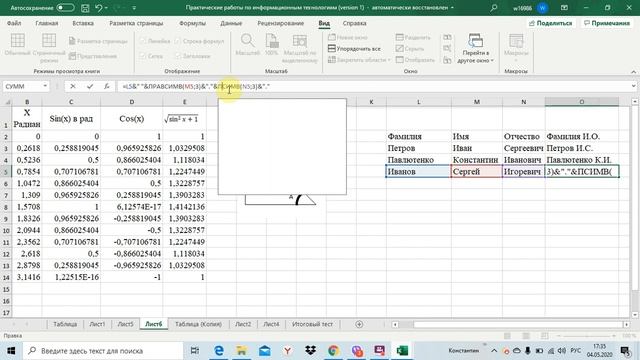
Task: Click the Windows Start button
Action: [x=11, y=351]
